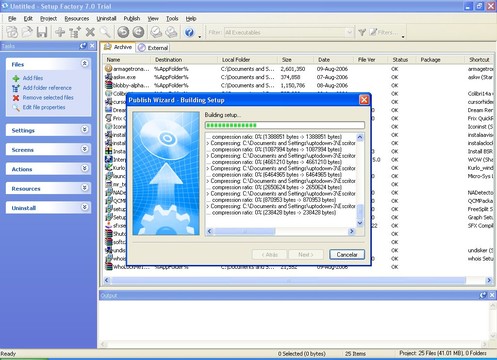The height and width of the screenshot is (360, 497).
Task: Click the Redo round arrow icon
Action: point(138,32)
